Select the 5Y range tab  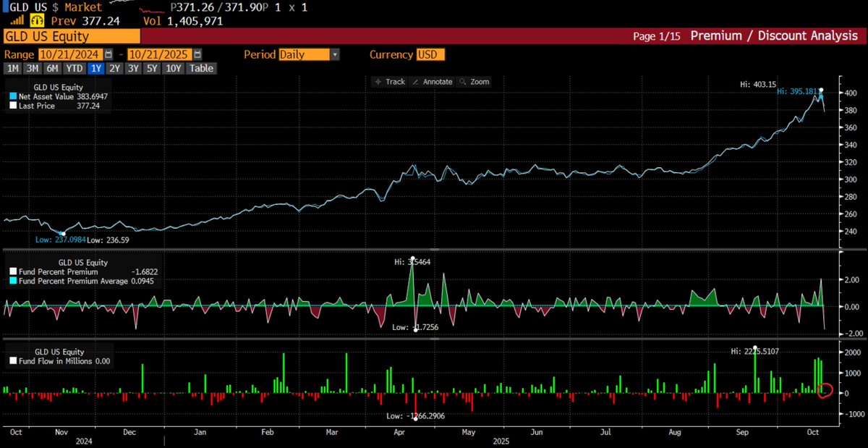coord(153,68)
